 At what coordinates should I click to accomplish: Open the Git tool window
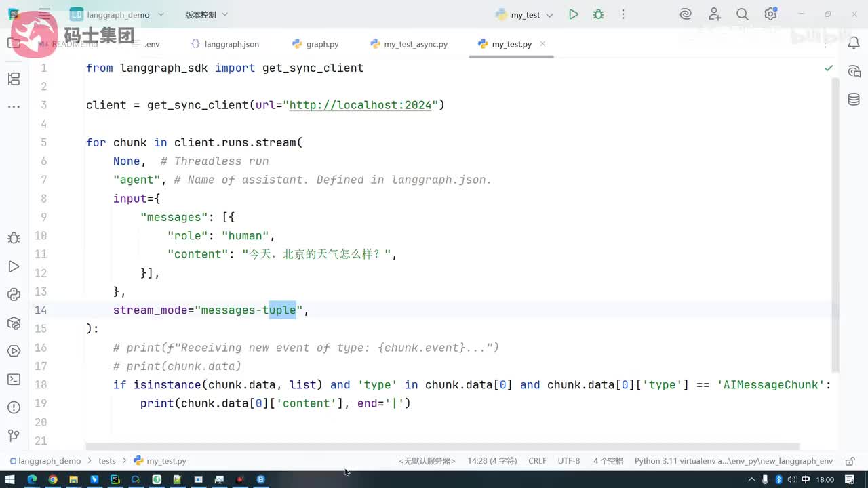[x=14, y=435]
